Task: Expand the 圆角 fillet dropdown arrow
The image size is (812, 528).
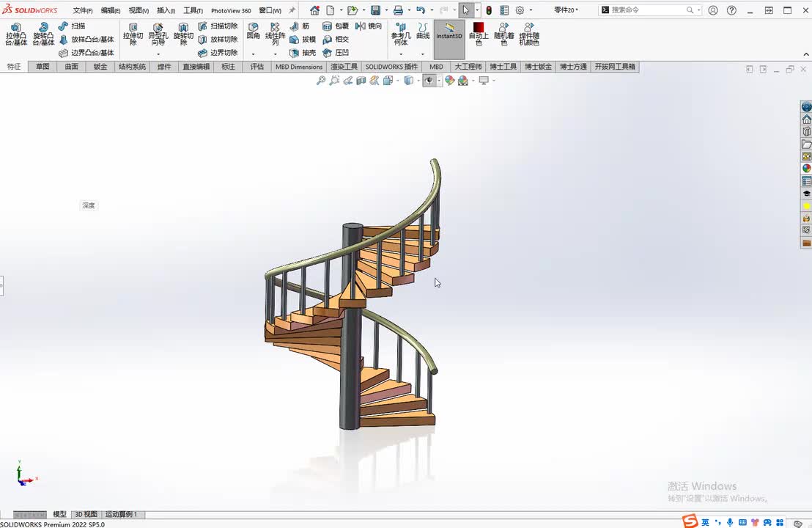Action: pyautogui.click(x=254, y=54)
